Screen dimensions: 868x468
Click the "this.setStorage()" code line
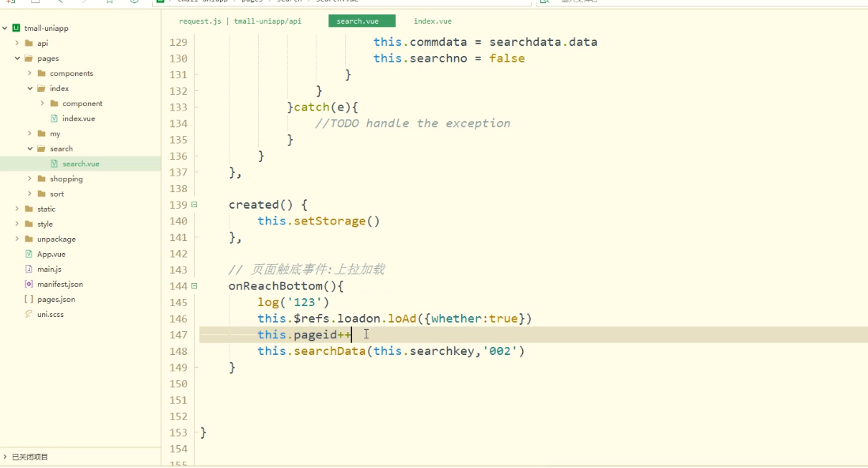318,221
